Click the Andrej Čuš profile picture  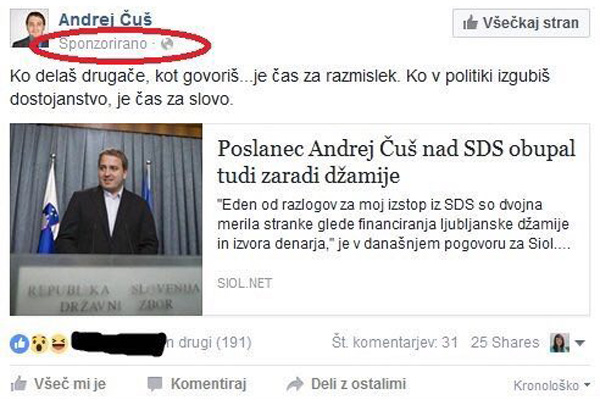pyautogui.click(x=29, y=28)
